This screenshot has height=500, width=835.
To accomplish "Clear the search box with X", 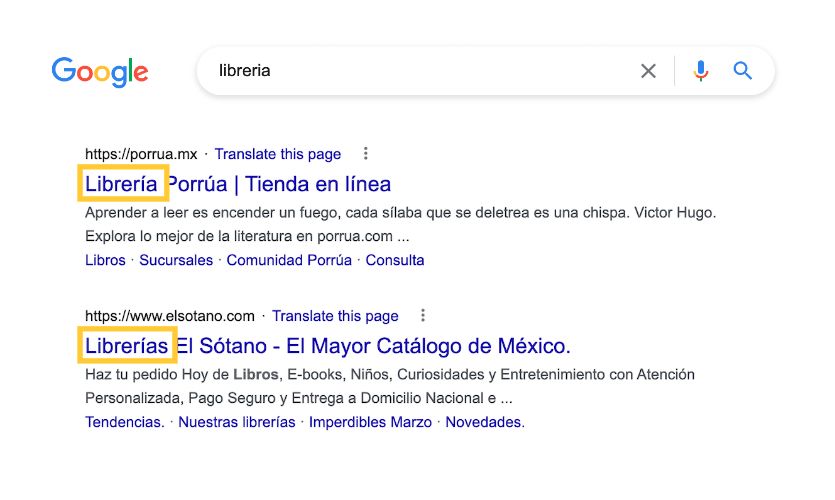I will pyautogui.click(x=648, y=71).
